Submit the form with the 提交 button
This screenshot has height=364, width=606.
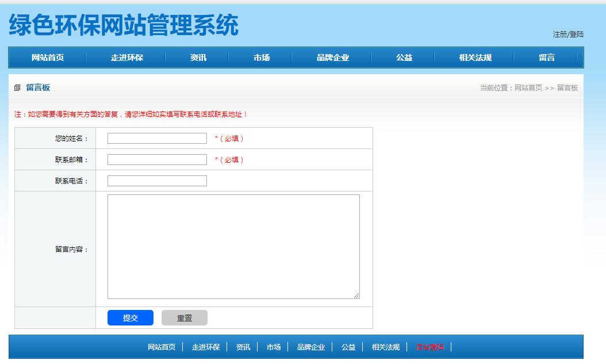(131, 317)
